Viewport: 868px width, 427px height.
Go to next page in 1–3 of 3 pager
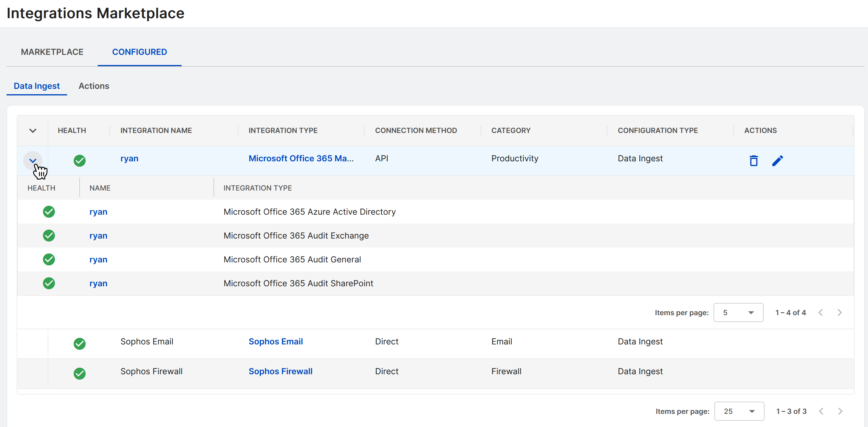[x=840, y=411]
